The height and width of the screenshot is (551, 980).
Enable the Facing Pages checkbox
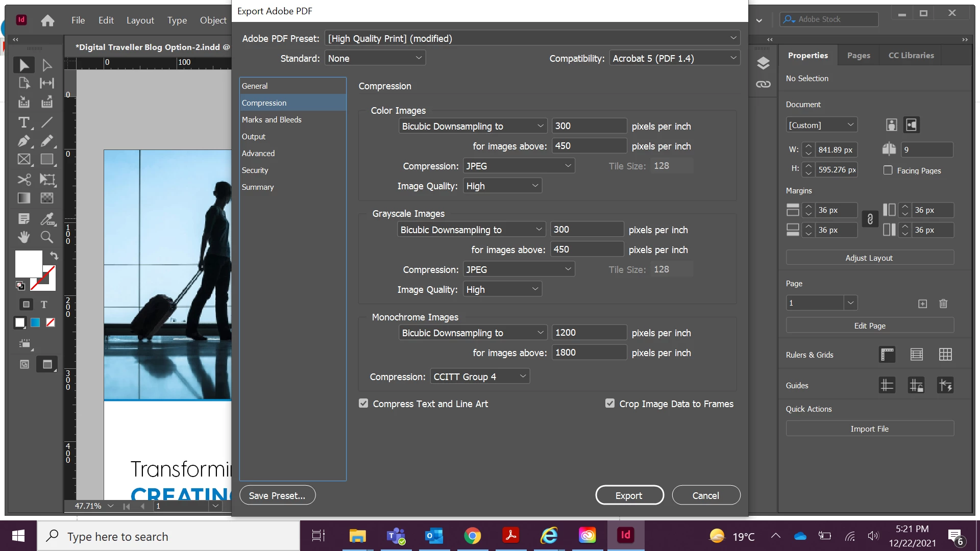pyautogui.click(x=888, y=170)
